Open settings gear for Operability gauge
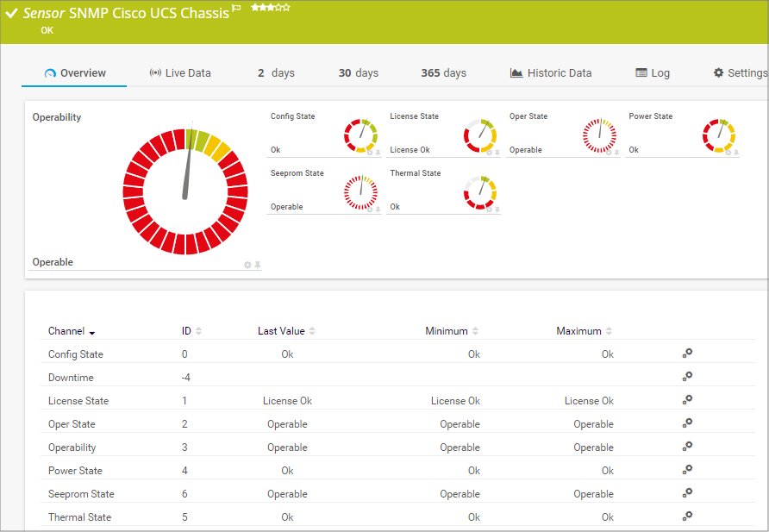 click(247, 265)
